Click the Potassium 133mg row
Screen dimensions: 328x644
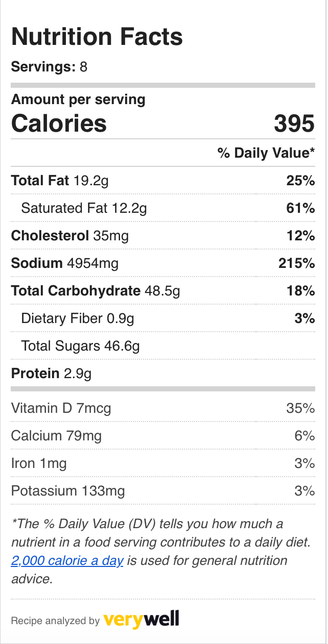pos(163,491)
